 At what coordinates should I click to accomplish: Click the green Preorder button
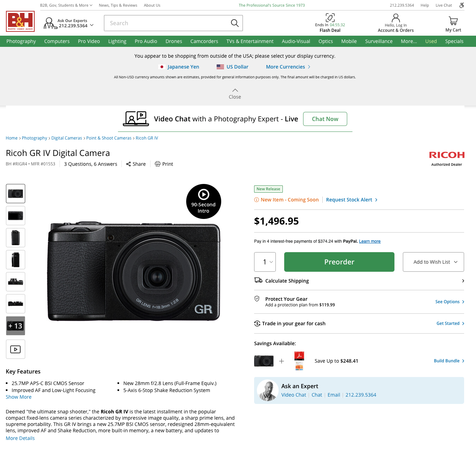tap(339, 262)
